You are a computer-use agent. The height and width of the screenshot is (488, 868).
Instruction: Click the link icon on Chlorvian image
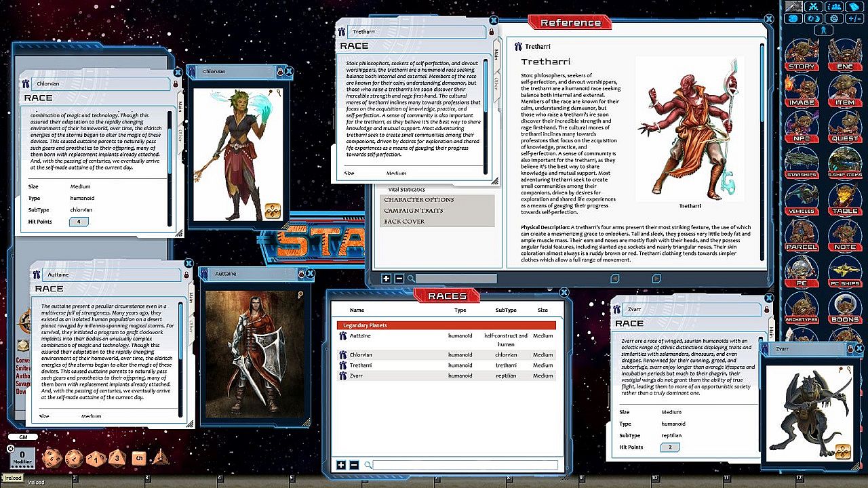273,210
